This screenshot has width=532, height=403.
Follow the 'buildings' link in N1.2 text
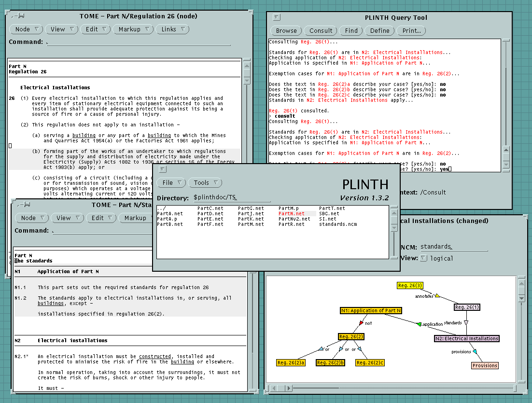pyautogui.click(x=51, y=303)
